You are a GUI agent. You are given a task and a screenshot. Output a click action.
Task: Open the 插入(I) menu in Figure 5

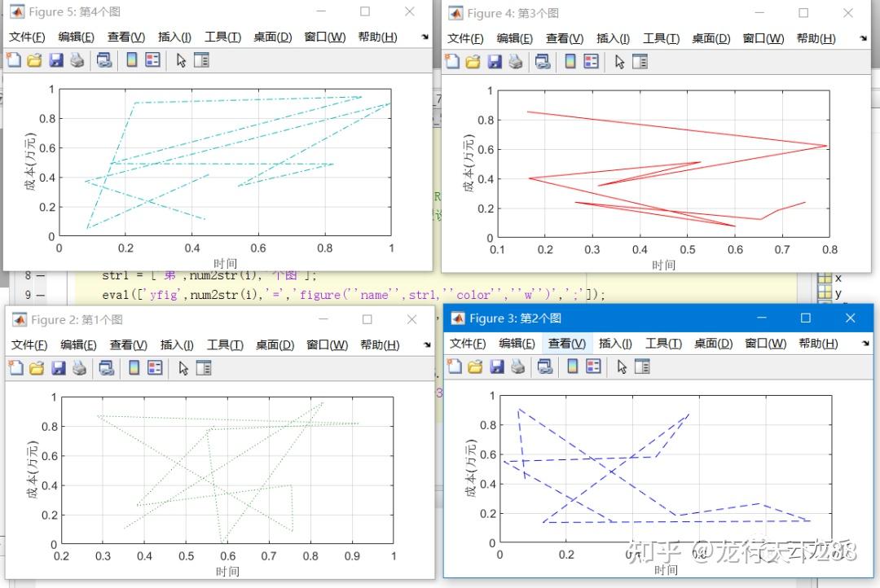pos(174,37)
